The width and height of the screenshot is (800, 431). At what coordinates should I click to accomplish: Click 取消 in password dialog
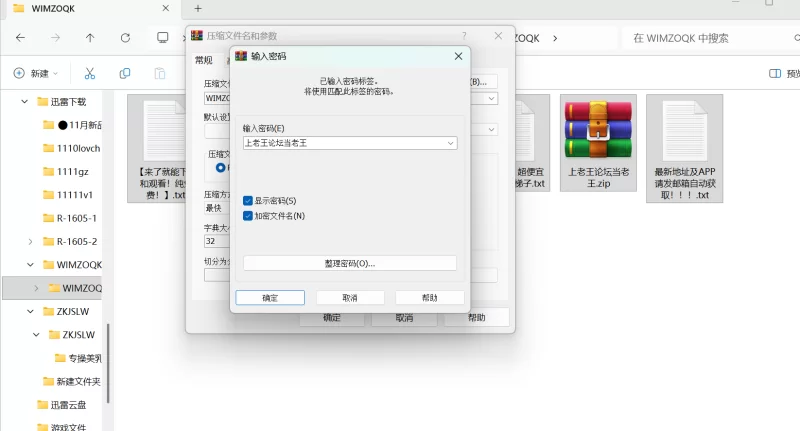[350, 298]
